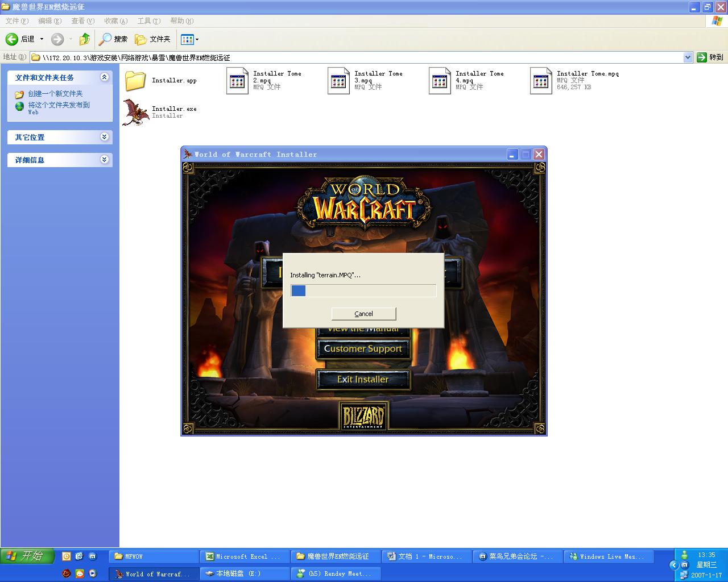This screenshot has width=728, height=582.
Task: Click the Installer.exe file name
Action: [174, 109]
